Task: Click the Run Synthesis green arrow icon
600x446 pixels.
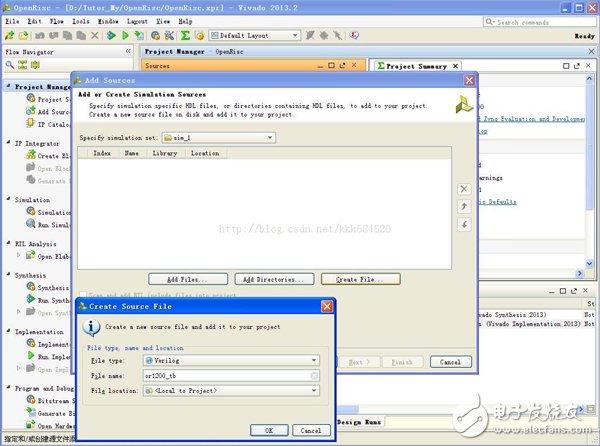Action: point(28,300)
